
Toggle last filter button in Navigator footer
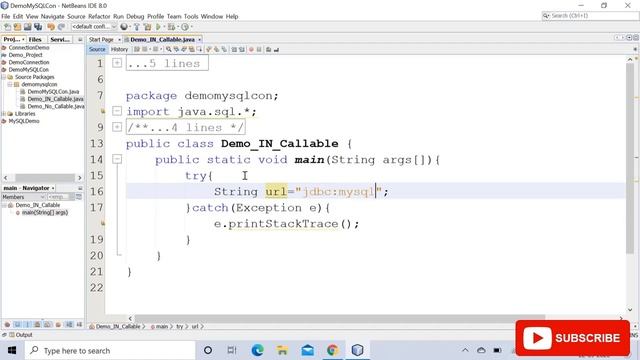79,325
